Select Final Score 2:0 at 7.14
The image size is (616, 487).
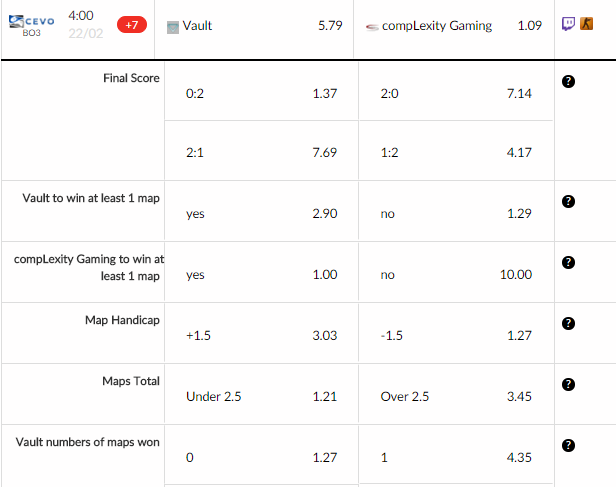tap(456, 93)
